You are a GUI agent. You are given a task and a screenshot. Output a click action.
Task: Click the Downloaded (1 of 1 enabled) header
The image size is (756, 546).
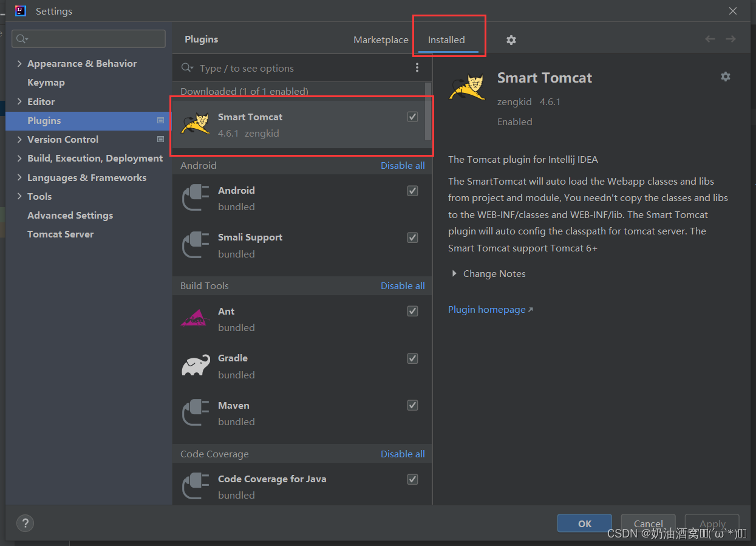coord(244,91)
